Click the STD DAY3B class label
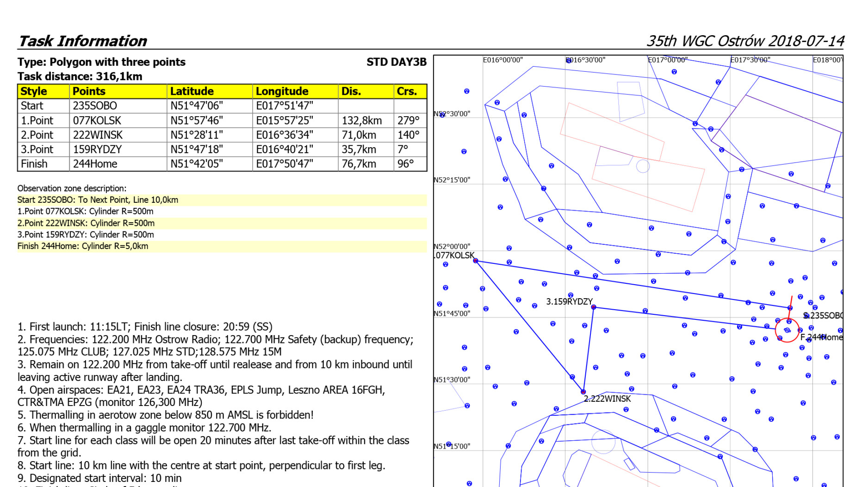The height and width of the screenshot is (487, 868). click(x=396, y=62)
